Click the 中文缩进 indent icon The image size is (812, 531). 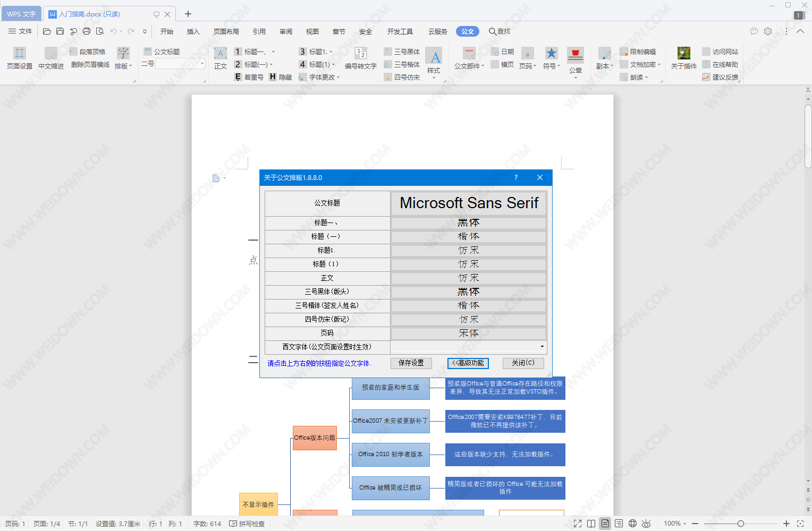click(x=51, y=58)
